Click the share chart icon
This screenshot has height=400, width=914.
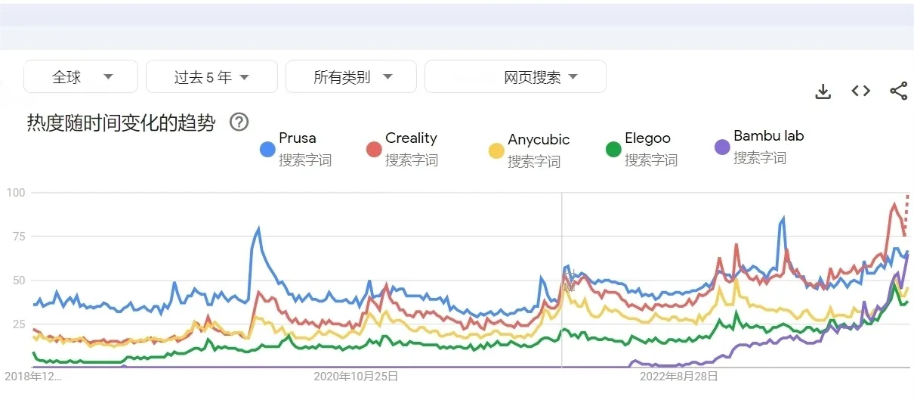[x=898, y=91]
